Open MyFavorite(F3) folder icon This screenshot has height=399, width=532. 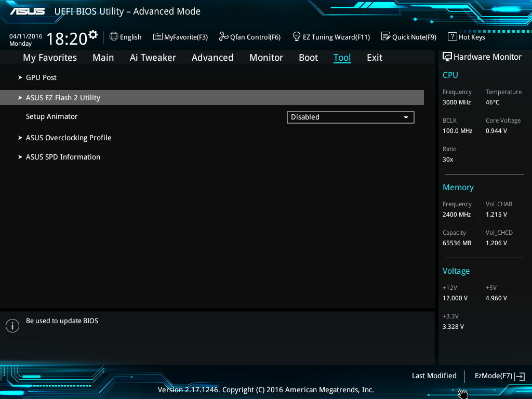click(158, 37)
